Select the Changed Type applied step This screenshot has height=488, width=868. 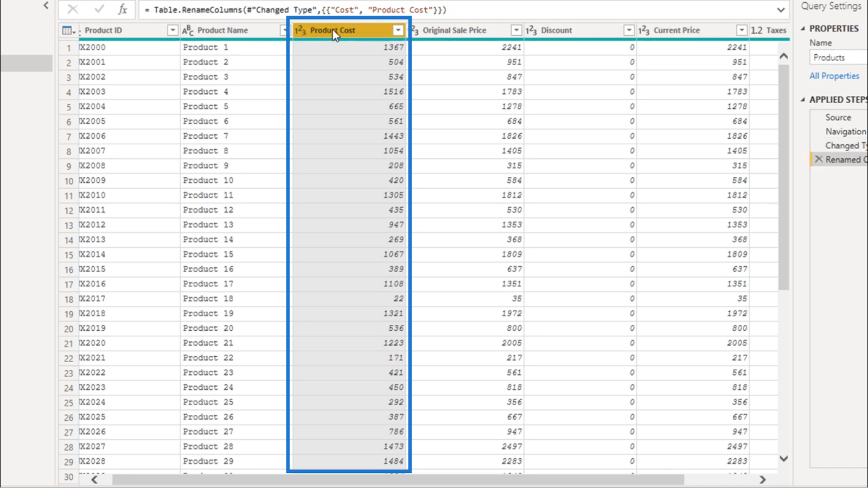click(845, 145)
